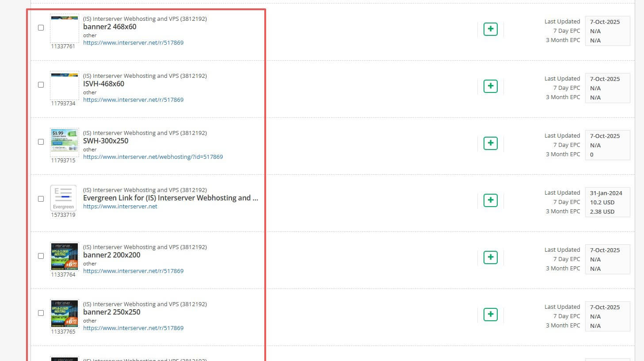Image resolution: width=644 pixels, height=361 pixels.
Task: Tick the checkbox for banner2 468x60
Action: coord(41,27)
